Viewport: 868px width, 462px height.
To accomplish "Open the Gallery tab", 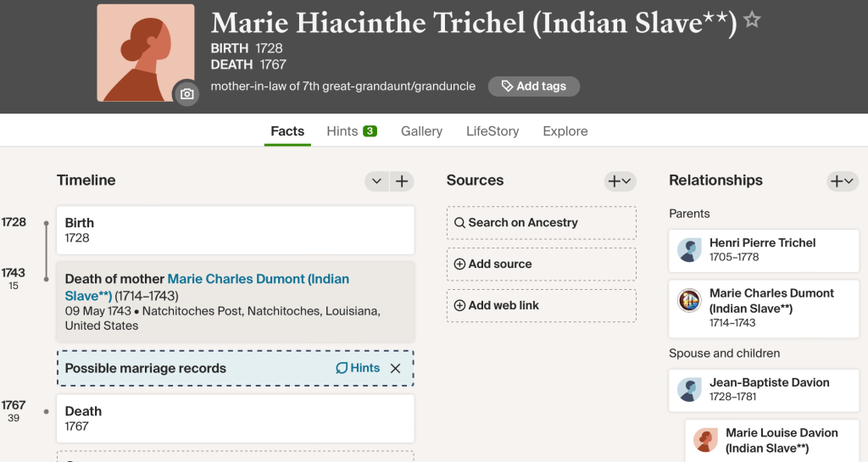I will (421, 131).
